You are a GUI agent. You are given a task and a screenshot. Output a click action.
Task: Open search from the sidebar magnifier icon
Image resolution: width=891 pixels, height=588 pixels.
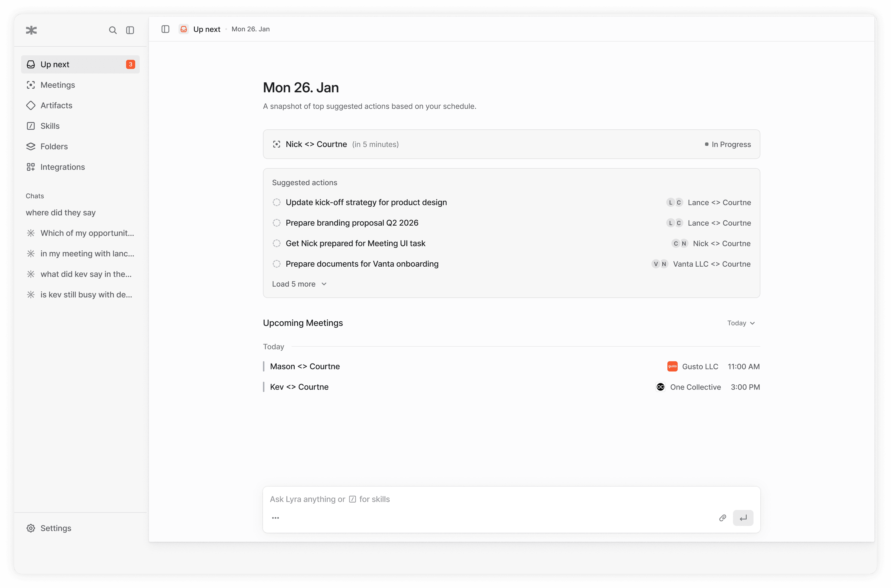113,30
